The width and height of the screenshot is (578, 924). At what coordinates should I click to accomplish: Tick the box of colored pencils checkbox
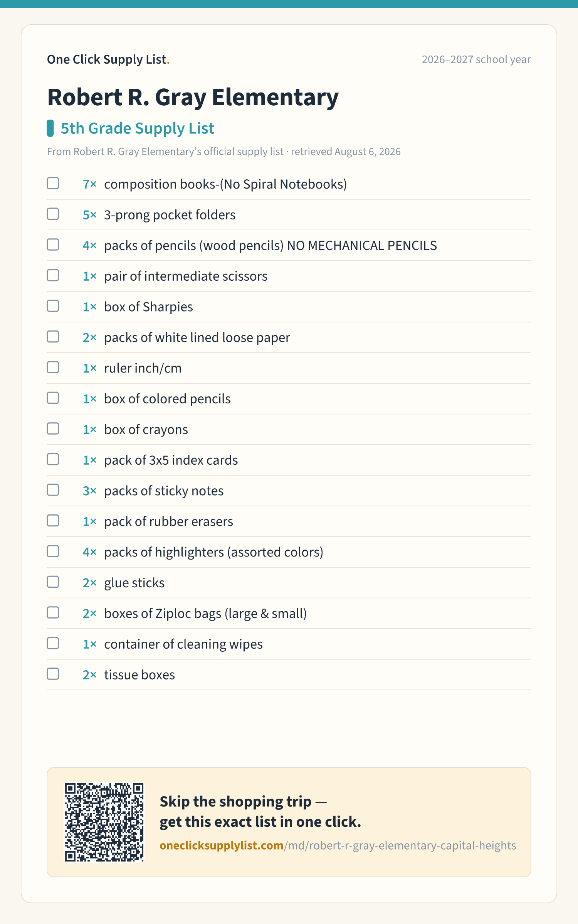pyautogui.click(x=53, y=398)
